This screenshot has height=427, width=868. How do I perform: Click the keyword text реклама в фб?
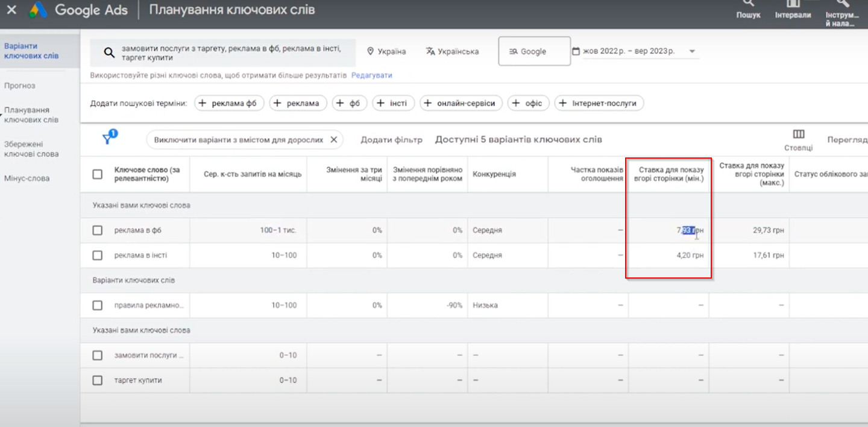click(x=138, y=230)
